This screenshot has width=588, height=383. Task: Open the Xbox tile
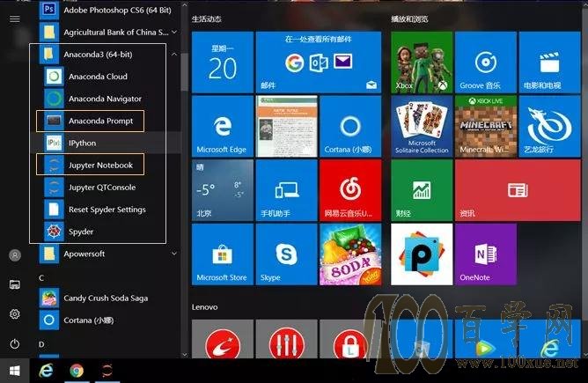pos(422,63)
